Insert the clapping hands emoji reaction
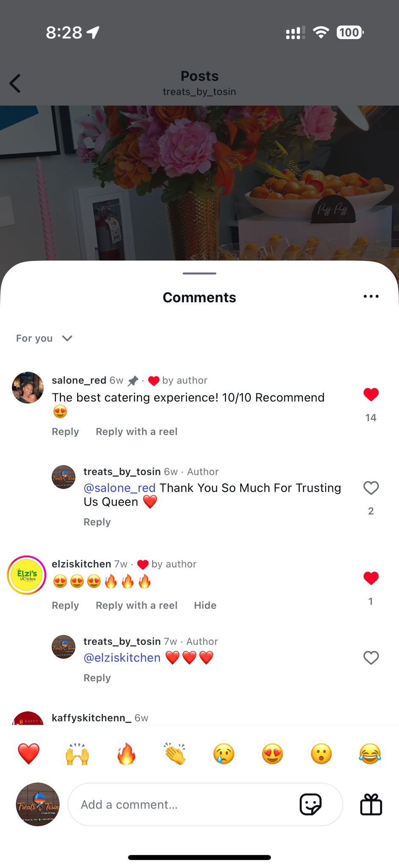This screenshot has width=399, height=868. 175,754
